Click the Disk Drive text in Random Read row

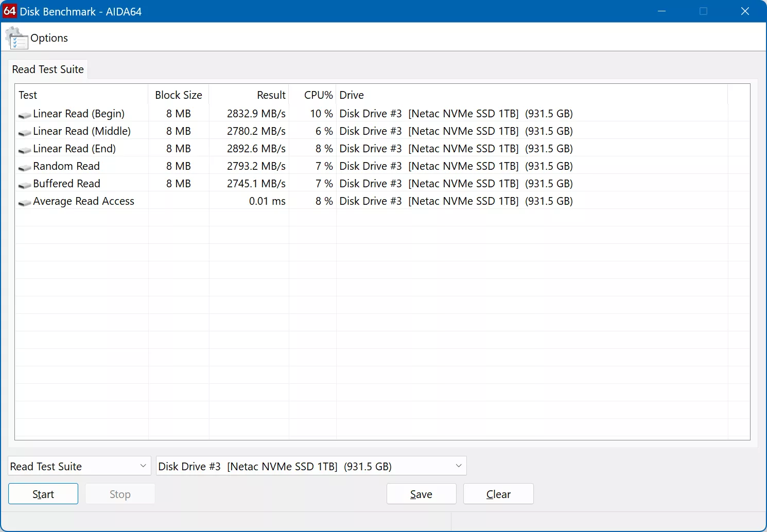[456, 166]
